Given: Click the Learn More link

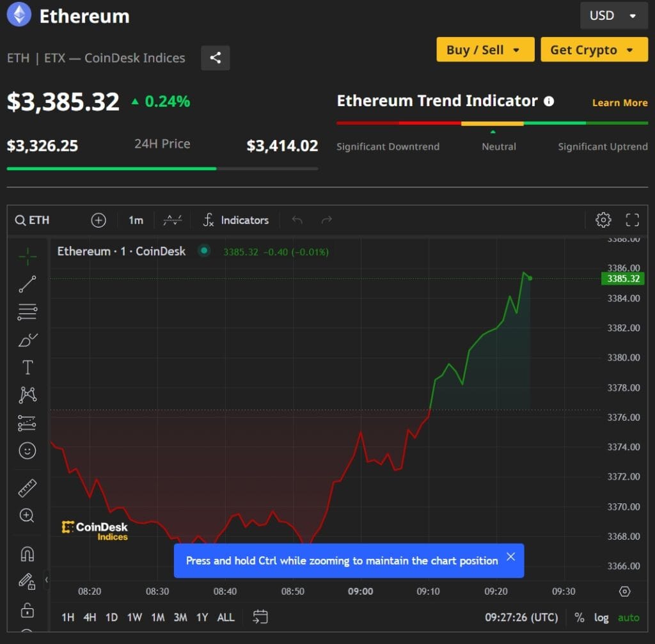Looking at the screenshot, I should pyautogui.click(x=620, y=103).
